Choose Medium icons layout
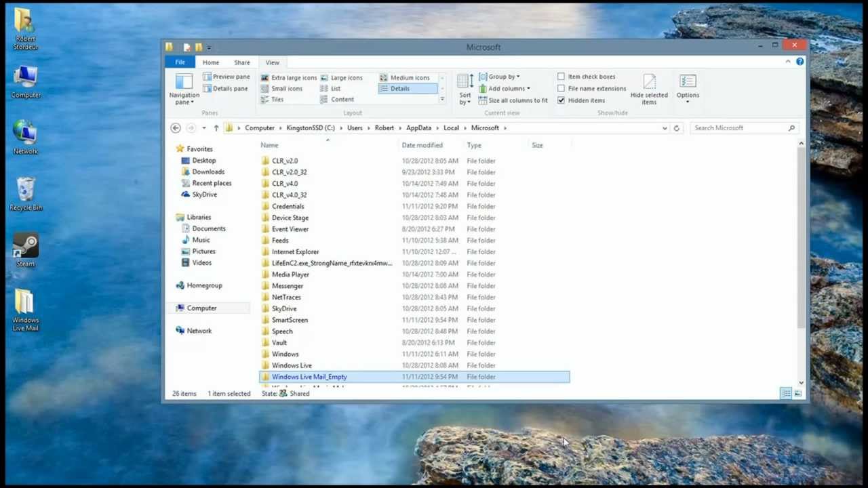Viewport: 868px width, 488px height. [405, 77]
